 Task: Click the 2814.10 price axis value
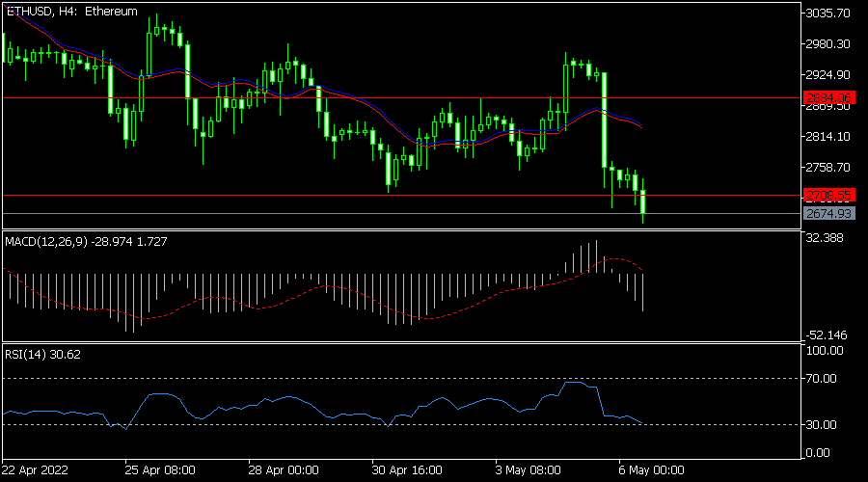(x=827, y=137)
